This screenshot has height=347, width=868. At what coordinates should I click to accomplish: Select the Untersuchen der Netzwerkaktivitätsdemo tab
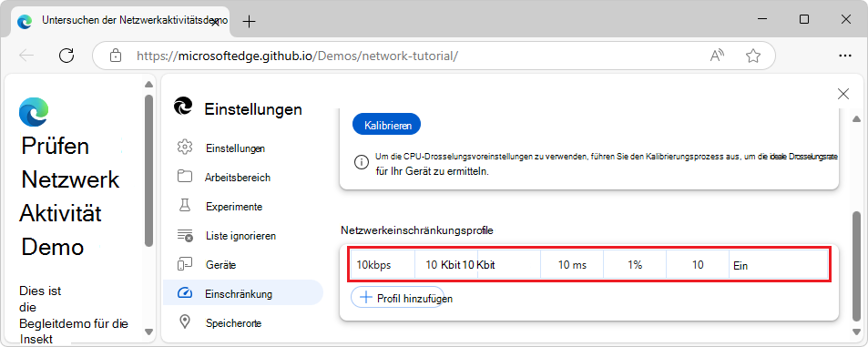[x=120, y=22]
